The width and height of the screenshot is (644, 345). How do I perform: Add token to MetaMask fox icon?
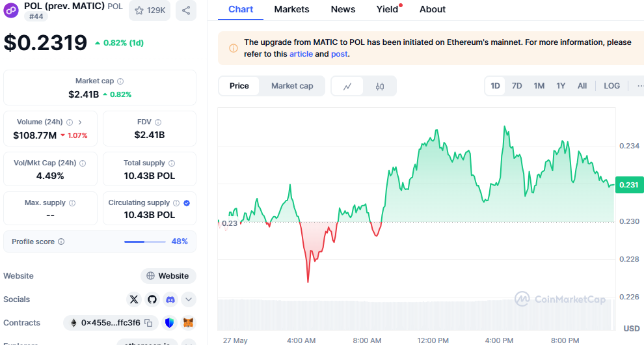tap(188, 323)
